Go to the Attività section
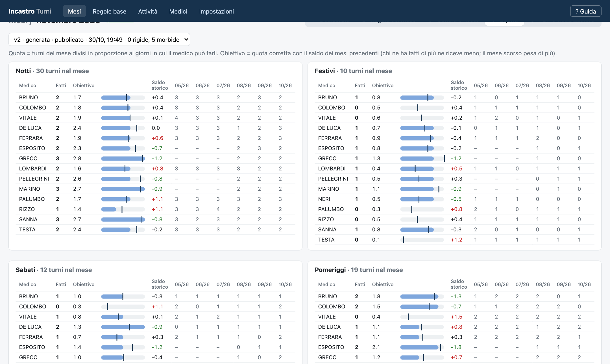This screenshot has height=364, width=610. pyautogui.click(x=147, y=11)
